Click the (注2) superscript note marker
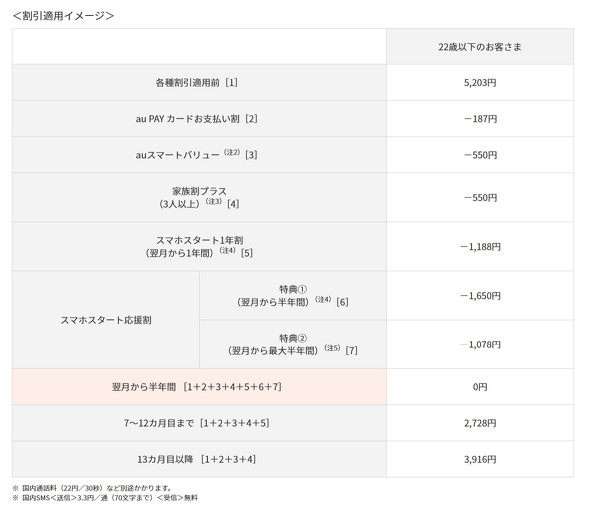Screen dimensions: 590x508 pyautogui.click(x=232, y=152)
